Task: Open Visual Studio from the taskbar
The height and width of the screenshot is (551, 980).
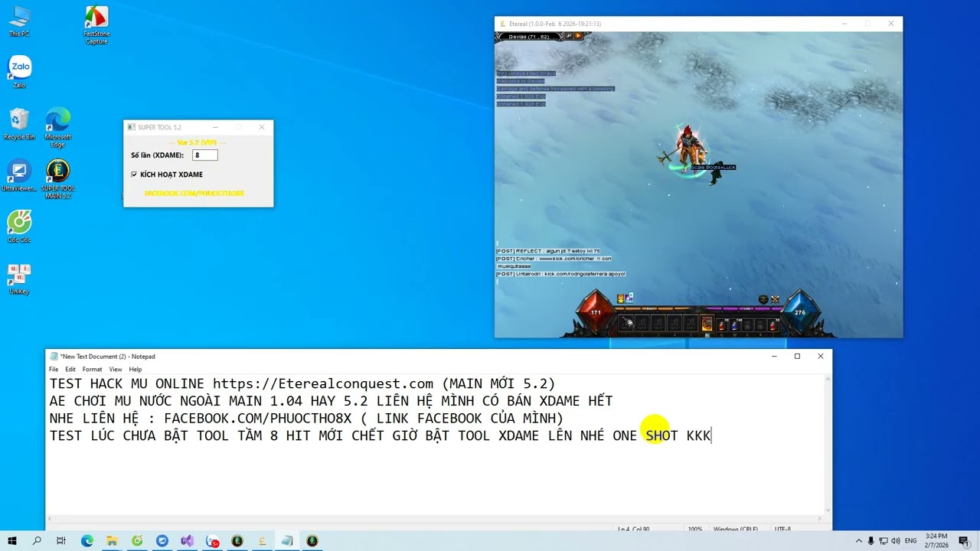Action: pos(188,541)
